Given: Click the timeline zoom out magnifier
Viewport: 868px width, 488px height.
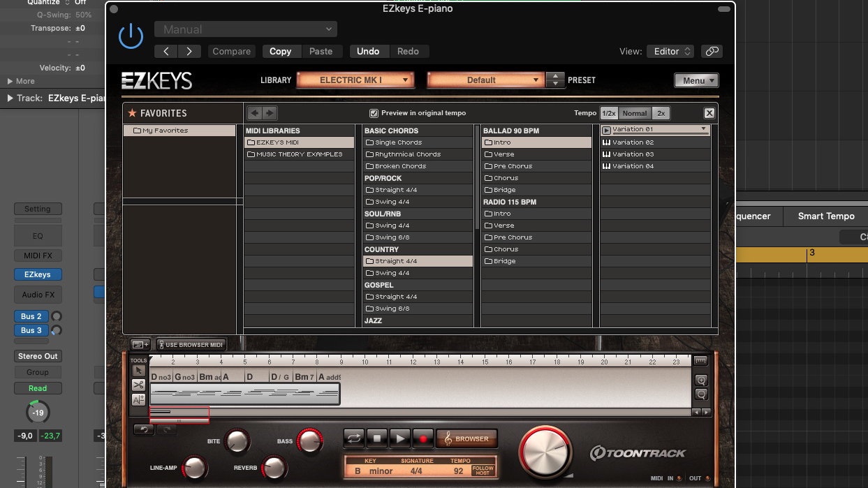Looking at the screenshot, I should (701, 394).
